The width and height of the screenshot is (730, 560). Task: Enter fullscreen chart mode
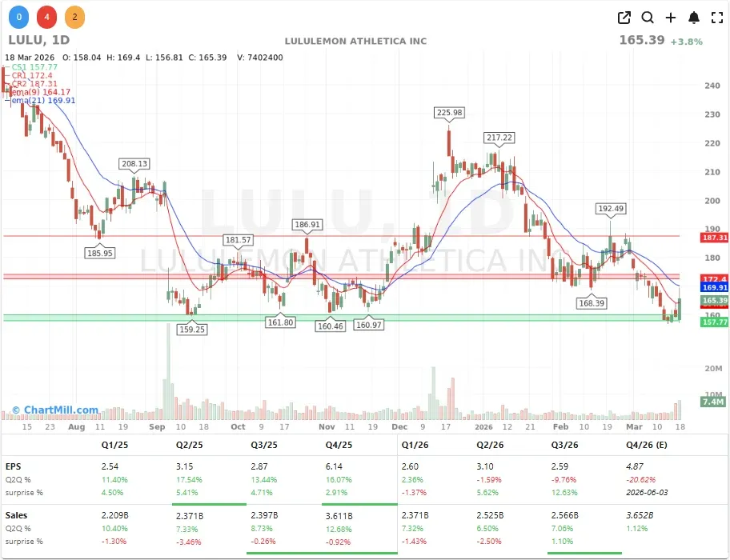[x=715, y=17]
